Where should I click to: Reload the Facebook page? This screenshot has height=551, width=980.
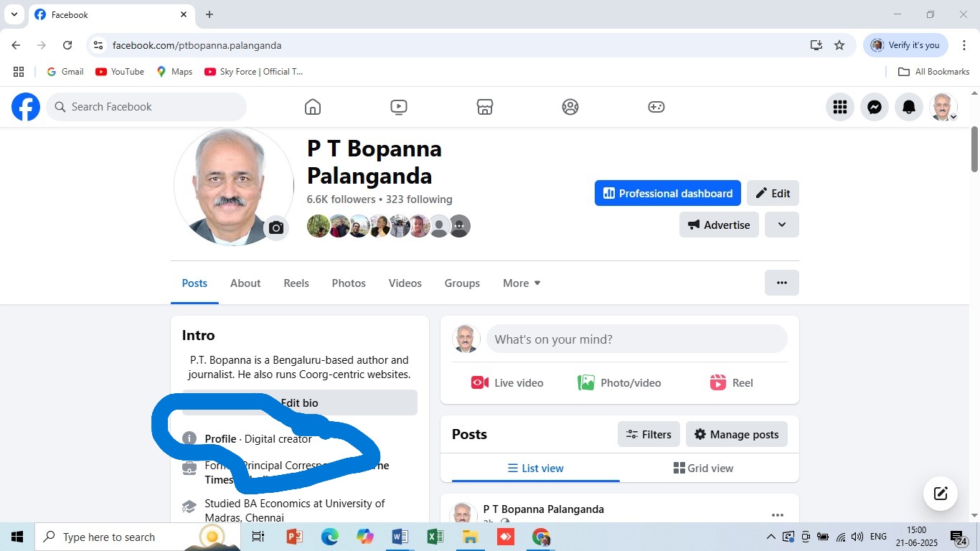click(x=67, y=45)
